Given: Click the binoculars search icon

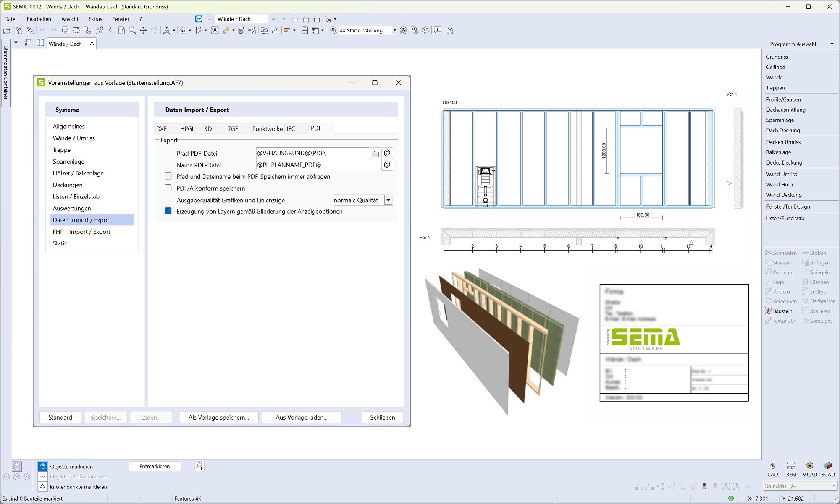Looking at the screenshot, I should 450,30.
